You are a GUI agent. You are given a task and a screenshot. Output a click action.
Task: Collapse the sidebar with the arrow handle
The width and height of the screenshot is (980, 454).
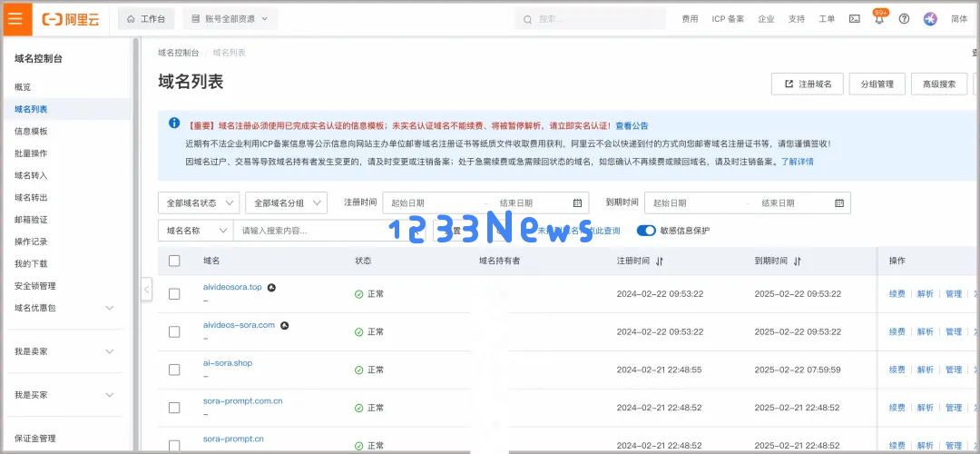click(147, 289)
